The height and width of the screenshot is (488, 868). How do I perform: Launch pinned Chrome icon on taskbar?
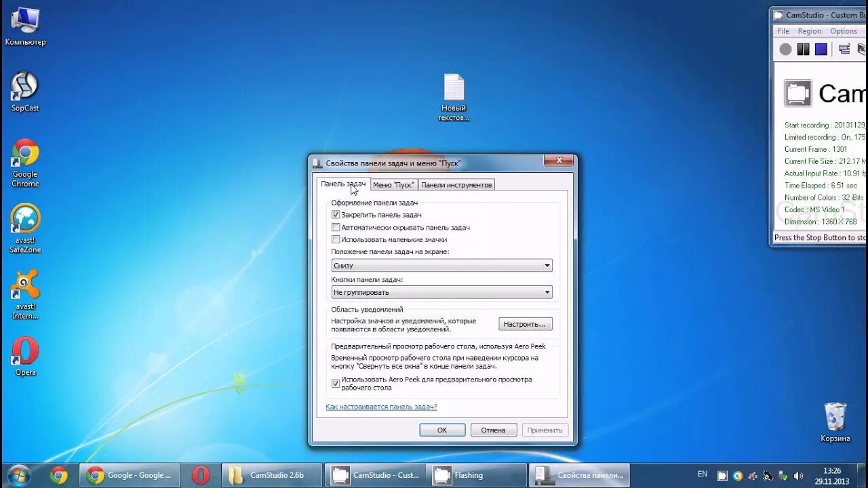tap(59, 476)
